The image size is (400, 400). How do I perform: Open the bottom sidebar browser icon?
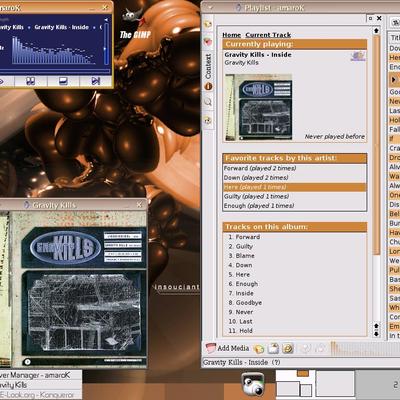(x=208, y=120)
